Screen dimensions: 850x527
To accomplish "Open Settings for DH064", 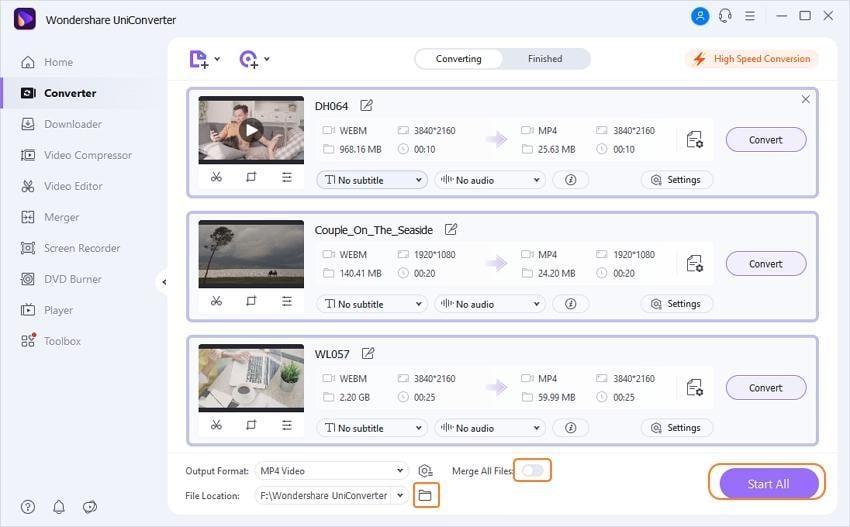I will [x=676, y=180].
